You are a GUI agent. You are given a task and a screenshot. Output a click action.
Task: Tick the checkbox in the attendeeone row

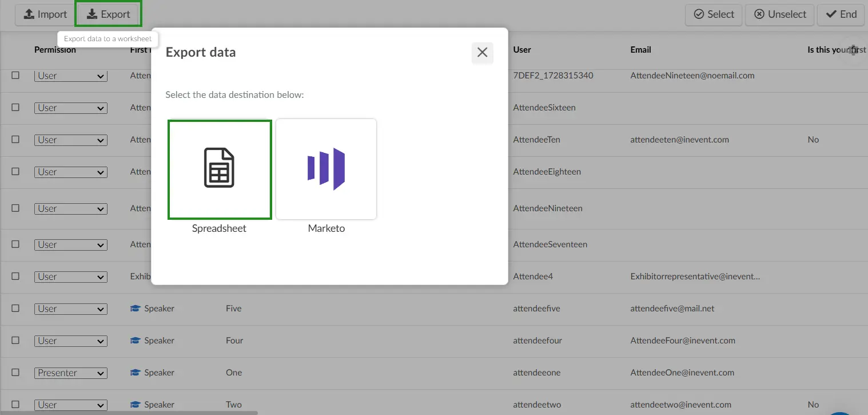15,372
